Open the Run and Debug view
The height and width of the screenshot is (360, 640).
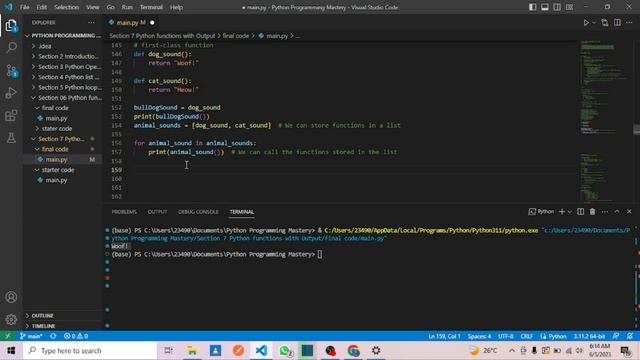pos(11,93)
